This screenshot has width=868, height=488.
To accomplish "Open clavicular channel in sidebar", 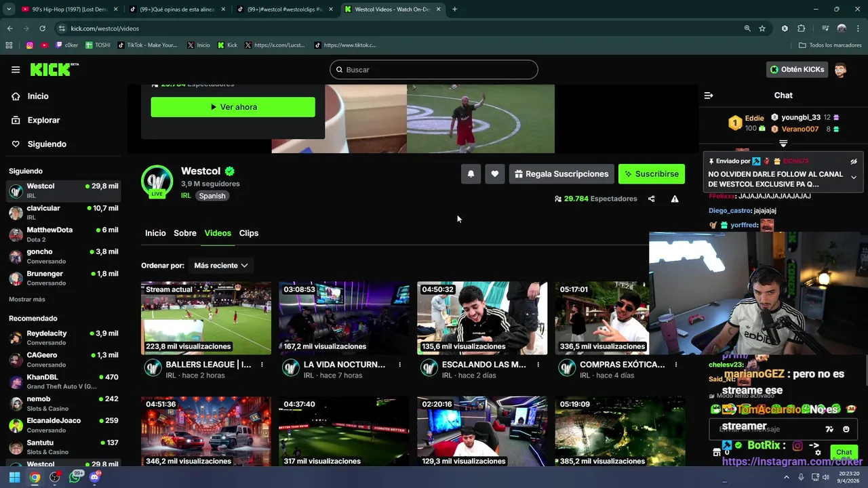I will tap(64, 213).
